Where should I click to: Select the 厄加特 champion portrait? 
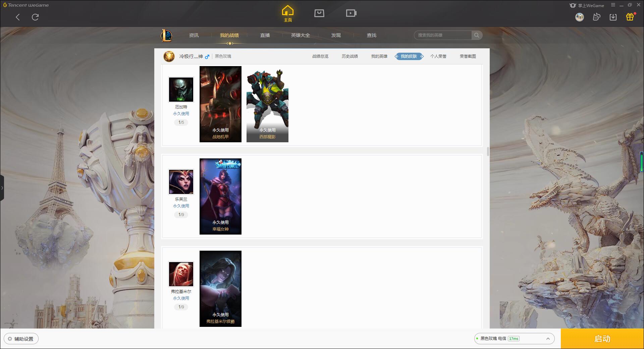[181, 90]
